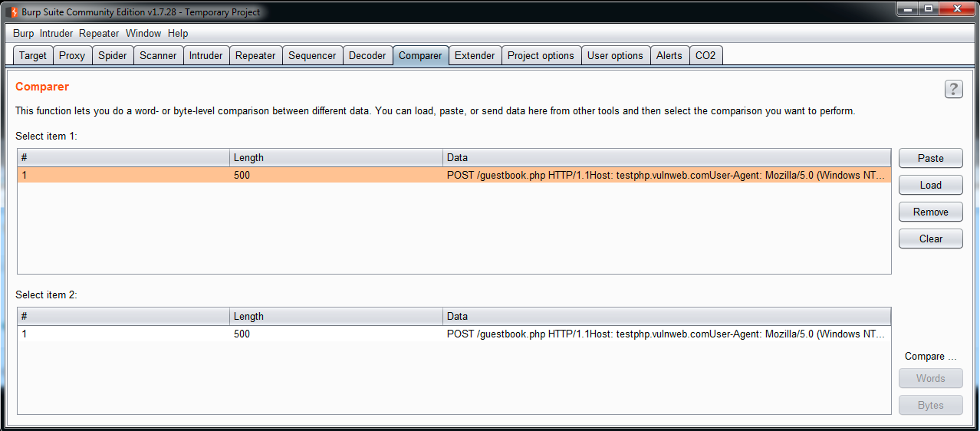Click the Burp Suite logo in the title bar

click(12, 12)
